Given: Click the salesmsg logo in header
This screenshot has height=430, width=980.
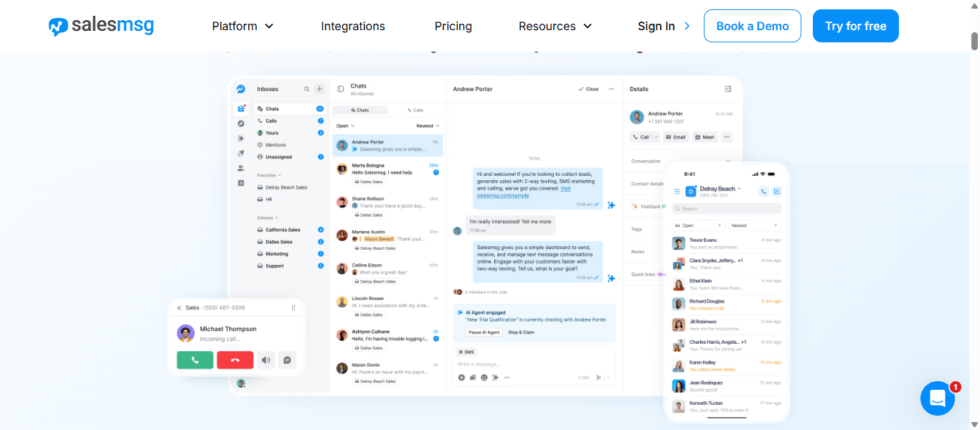Looking at the screenshot, I should tap(101, 26).
